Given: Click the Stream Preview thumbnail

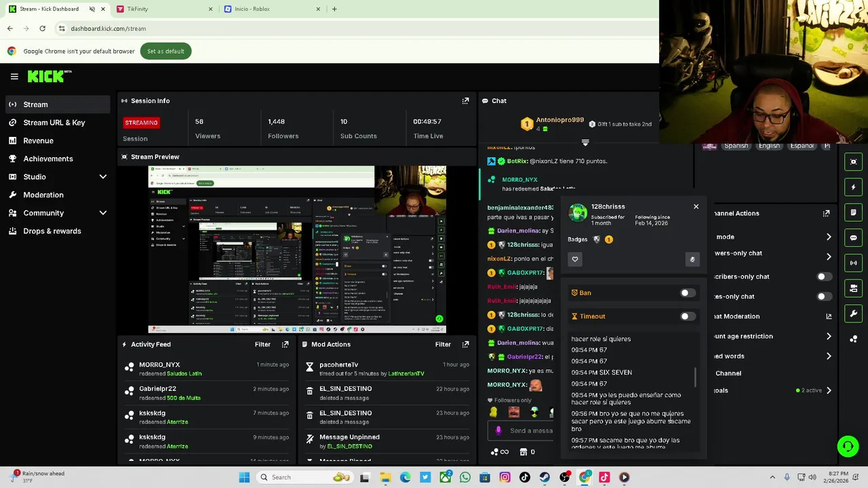Looking at the screenshot, I should [x=297, y=249].
